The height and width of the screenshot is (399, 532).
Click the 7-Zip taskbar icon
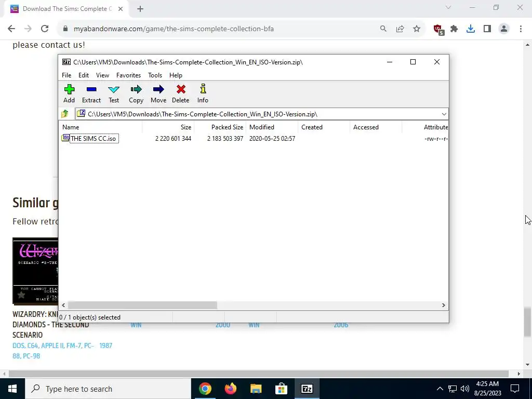pyautogui.click(x=307, y=389)
